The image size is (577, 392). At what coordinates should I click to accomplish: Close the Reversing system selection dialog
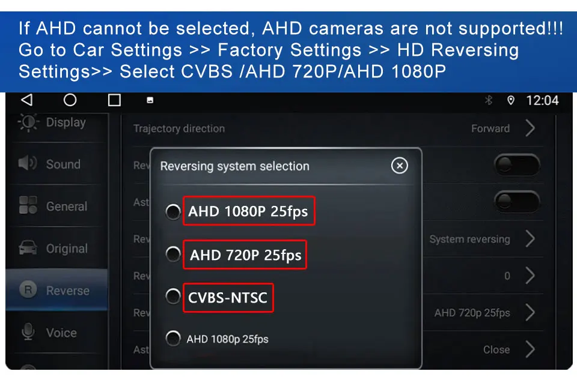click(400, 165)
